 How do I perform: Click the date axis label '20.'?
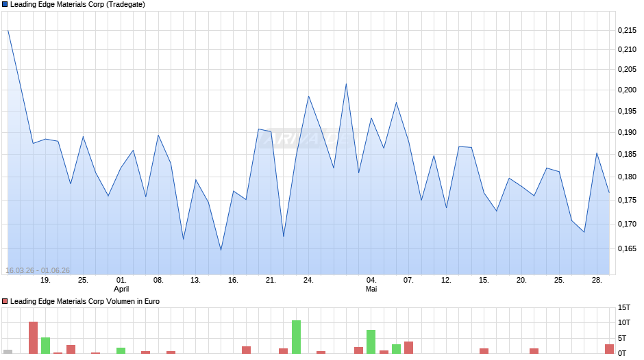(521, 281)
